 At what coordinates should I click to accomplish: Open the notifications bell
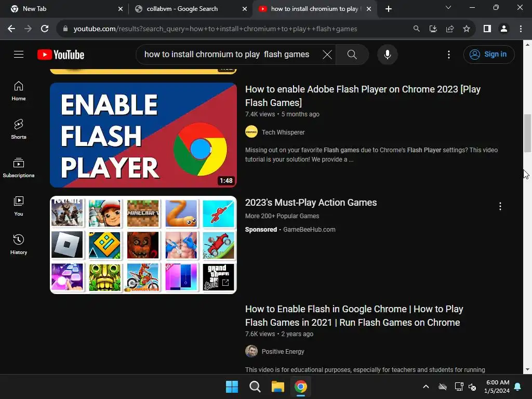click(x=518, y=387)
